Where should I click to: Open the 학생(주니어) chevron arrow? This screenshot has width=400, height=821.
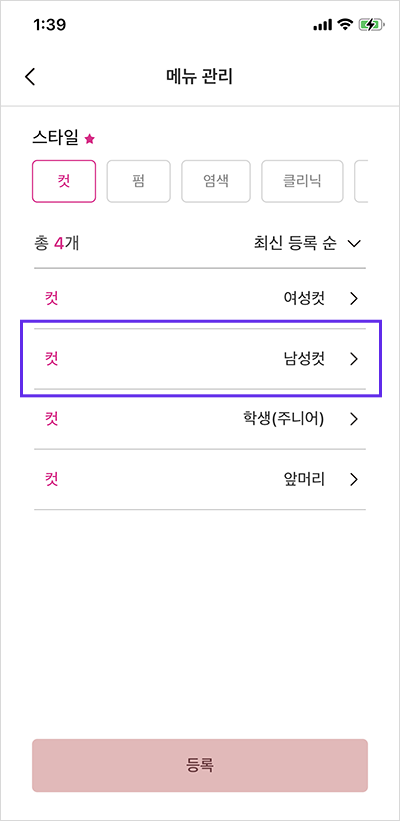(x=354, y=419)
